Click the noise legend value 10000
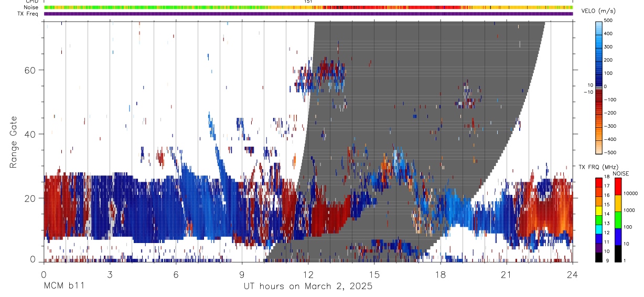Image resolution: width=644 pixels, height=297 pixels. click(630, 193)
